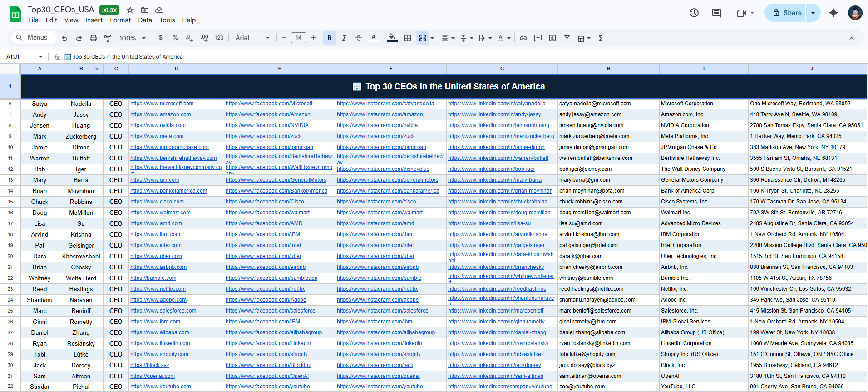Viewport: 868px width, 392px height.
Task: Click the Gemini sparkle icon
Action: point(833,13)
